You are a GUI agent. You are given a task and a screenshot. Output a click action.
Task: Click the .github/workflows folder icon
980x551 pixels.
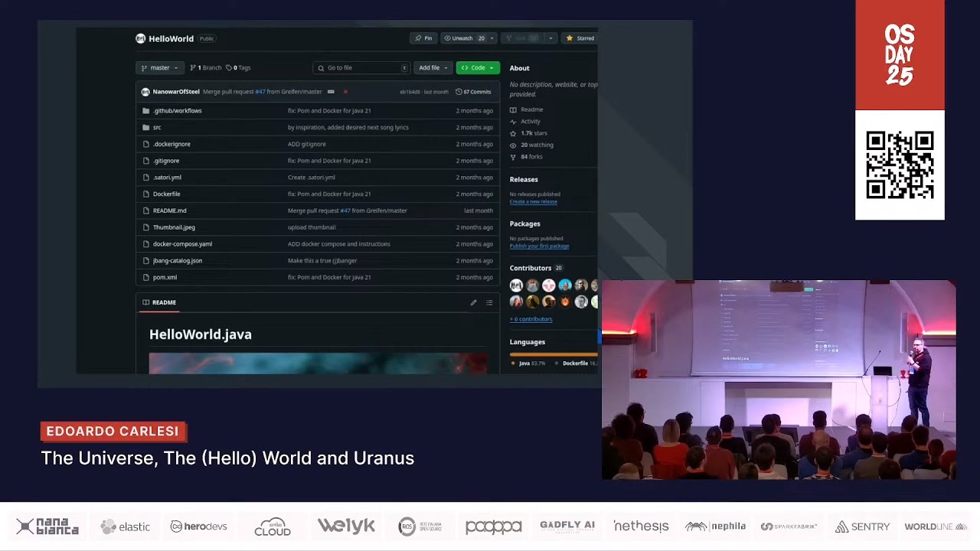tap(145, 111)
